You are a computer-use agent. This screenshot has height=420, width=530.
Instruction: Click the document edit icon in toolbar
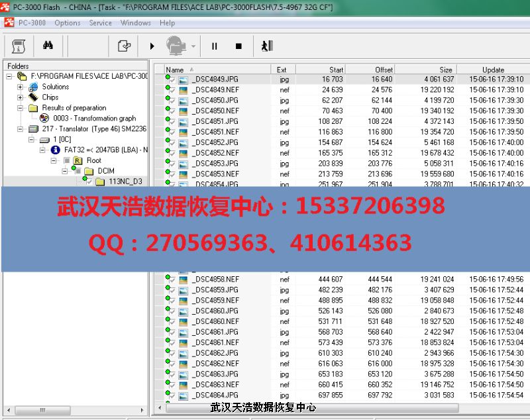[123, 46]
